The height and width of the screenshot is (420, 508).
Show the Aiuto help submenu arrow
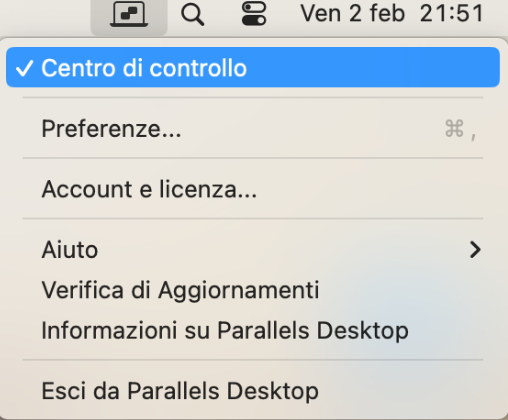pos(475,250)
